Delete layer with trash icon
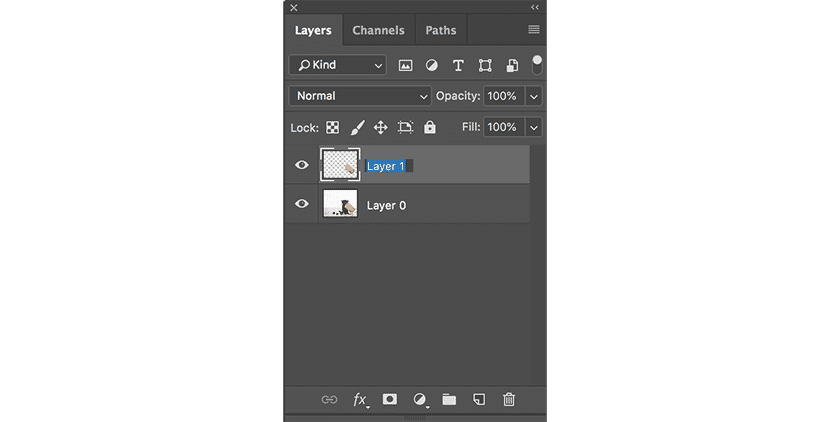830x422 pixels. click(509, 399)
